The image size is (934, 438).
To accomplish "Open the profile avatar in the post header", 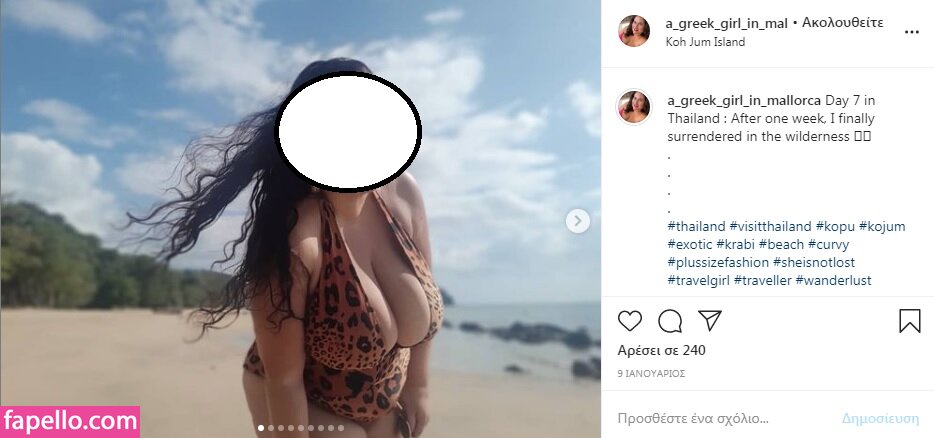I will tap(634, 31).
